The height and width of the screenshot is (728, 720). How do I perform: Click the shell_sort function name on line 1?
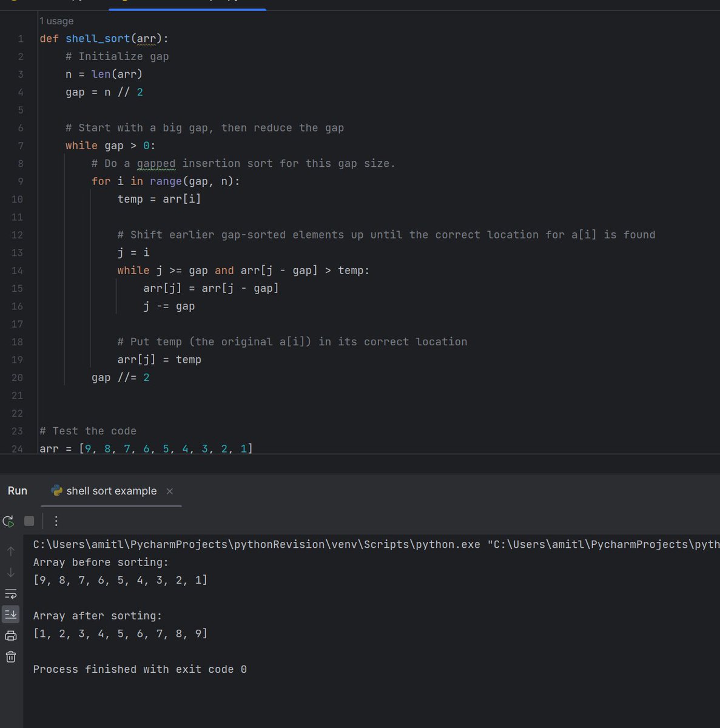click(98, 38)
